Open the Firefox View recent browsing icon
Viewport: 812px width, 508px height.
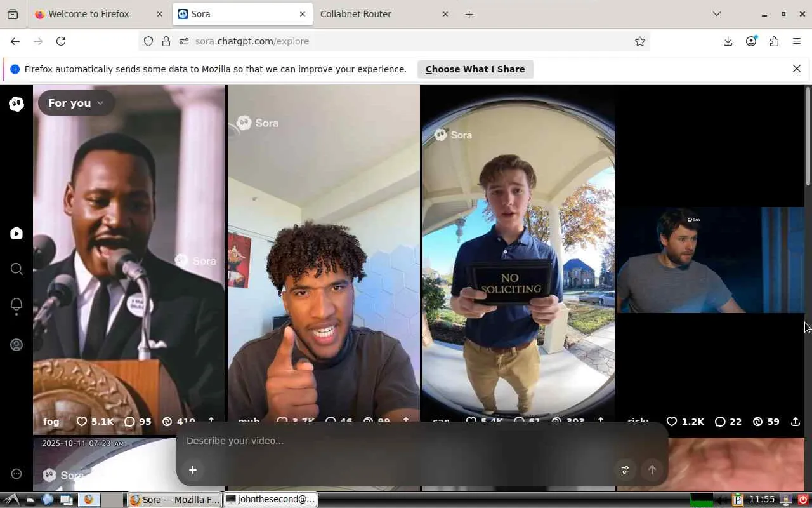tap(13, 14)
